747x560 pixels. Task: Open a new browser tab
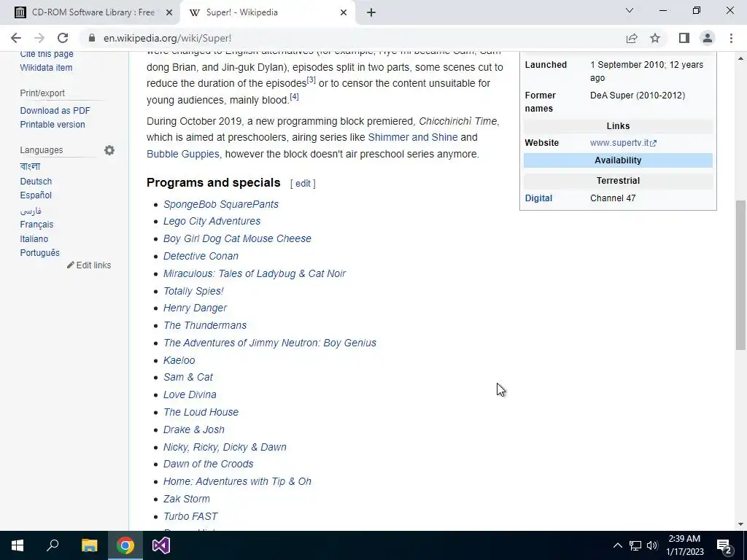click(x=371, y=13)
